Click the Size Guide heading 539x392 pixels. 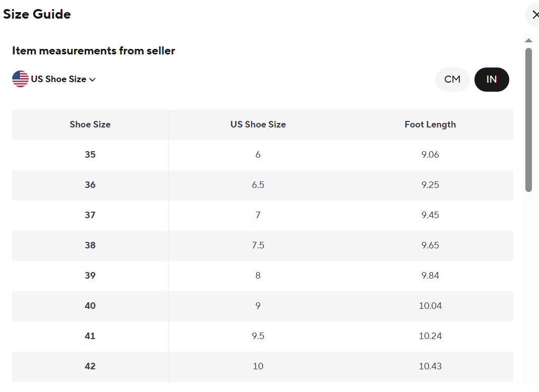pos(37,14)
